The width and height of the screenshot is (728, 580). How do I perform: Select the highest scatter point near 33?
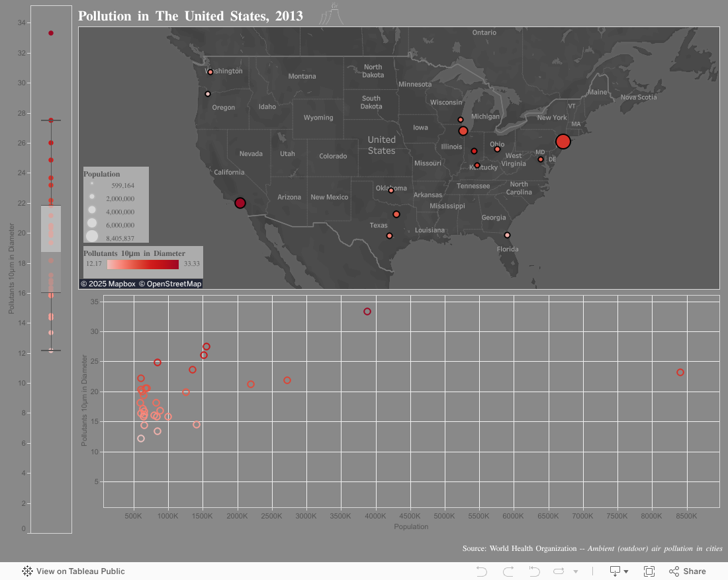point(367,311)
